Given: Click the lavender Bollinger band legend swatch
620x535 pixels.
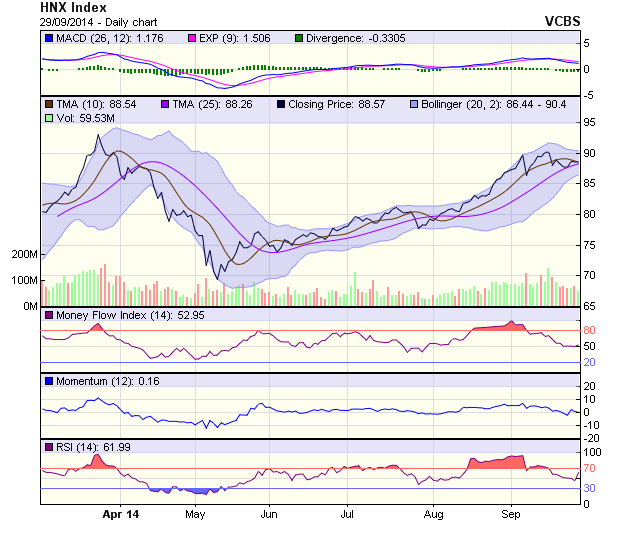Looking at the screenshot, I should pyautogui.click(x=413, y=103).
